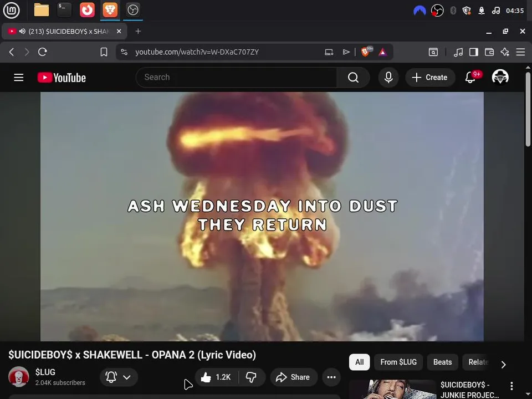Open the $LUG channel name link
Image resolution: width=532 pixels, height=399 pixels.
pyautogui.click(x=45, y=372)
